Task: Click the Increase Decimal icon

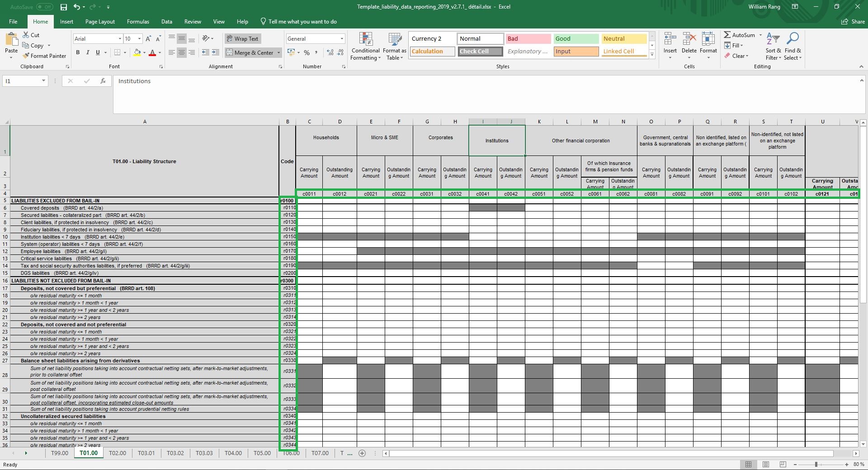Action: point(329,52)
